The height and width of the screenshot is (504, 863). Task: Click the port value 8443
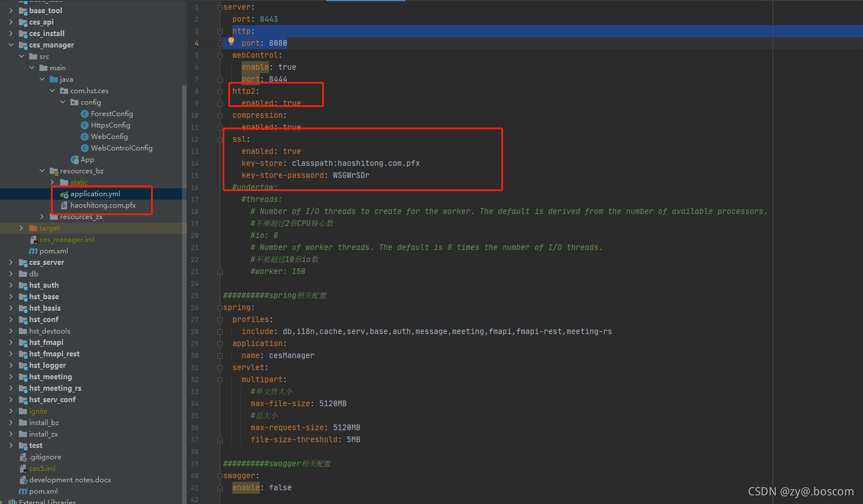(268, 19)
